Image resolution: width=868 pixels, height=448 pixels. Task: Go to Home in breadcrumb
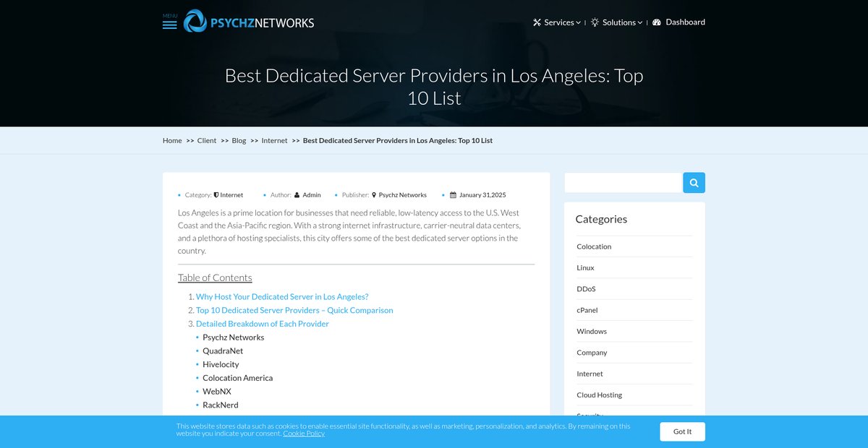click(x=172, y=140)
